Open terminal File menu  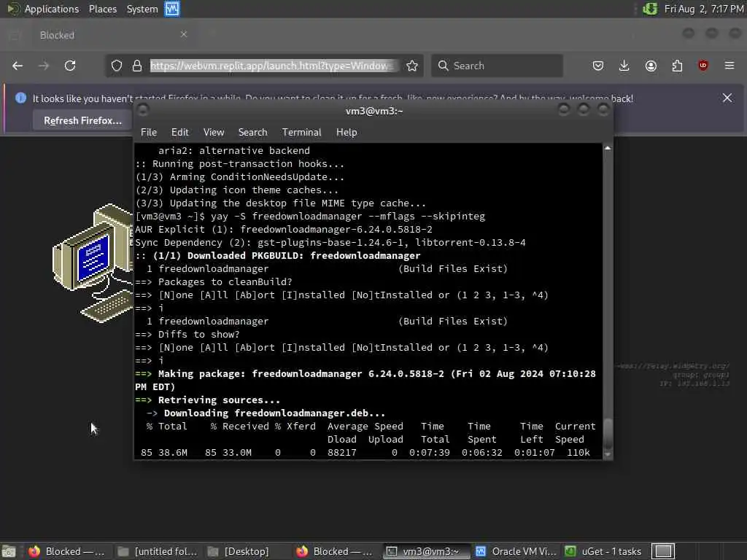[149, 133]
